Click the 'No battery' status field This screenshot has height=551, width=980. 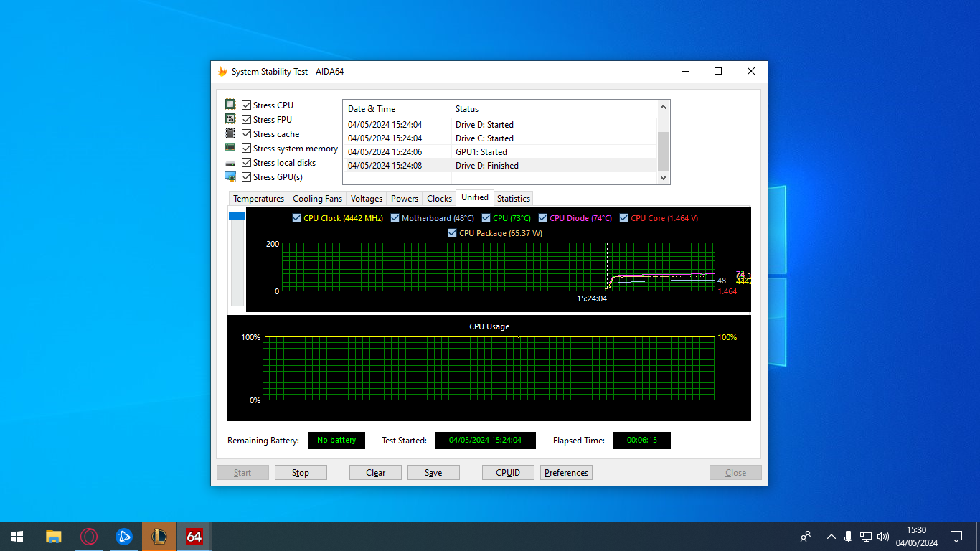pos(336,441)
